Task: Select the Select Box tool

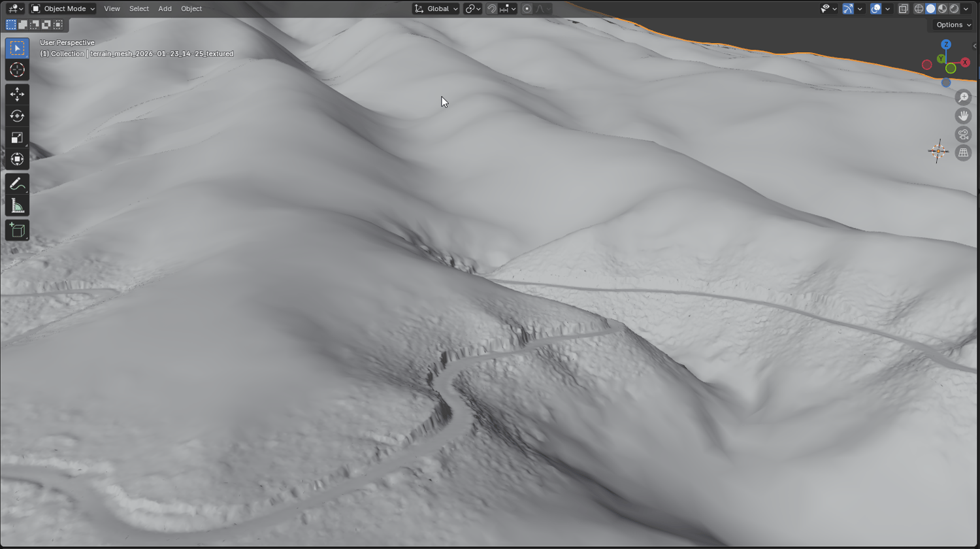Action: (17, 48)
